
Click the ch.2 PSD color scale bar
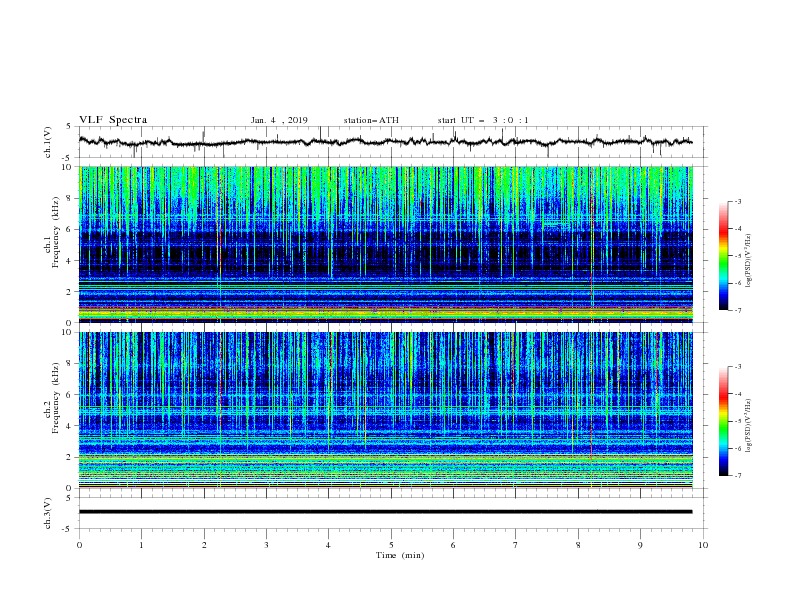point(723,421)
